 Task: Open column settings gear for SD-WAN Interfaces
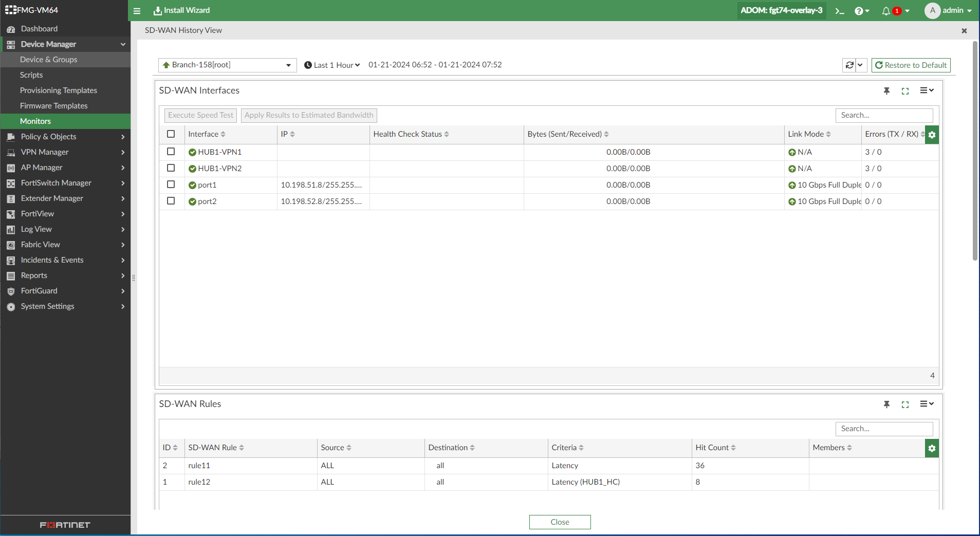point(932,135)
